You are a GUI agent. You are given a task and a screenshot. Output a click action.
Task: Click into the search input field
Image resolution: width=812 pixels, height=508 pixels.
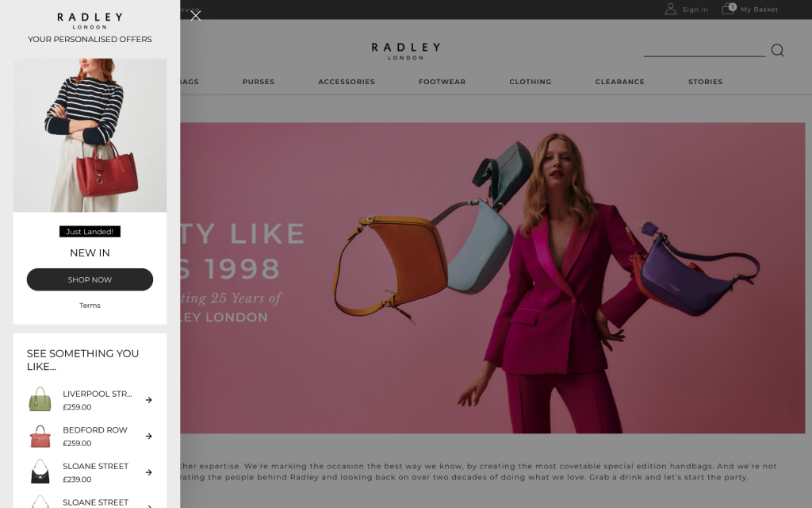tap(704, 50)
